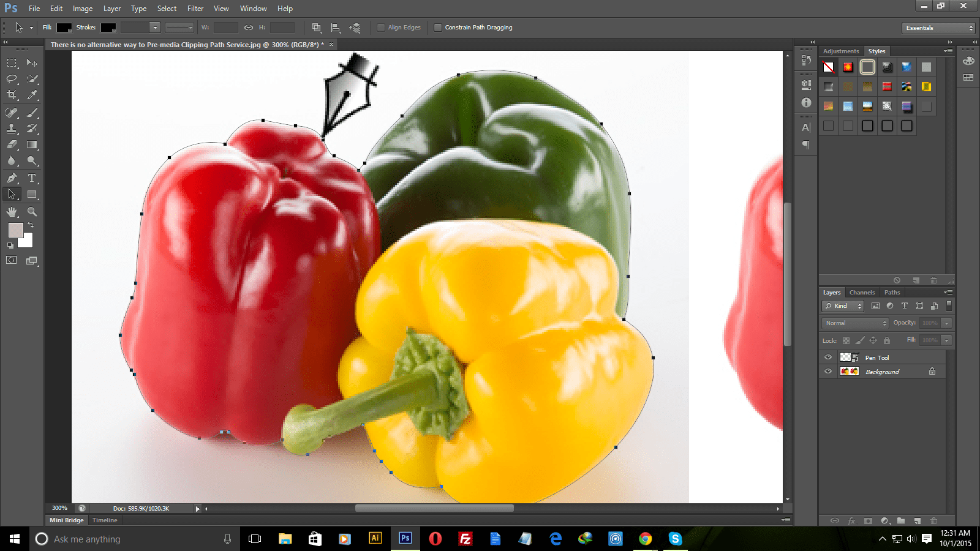
Task: Select the Eyedropper tool
Action: (x=32, y=95)
